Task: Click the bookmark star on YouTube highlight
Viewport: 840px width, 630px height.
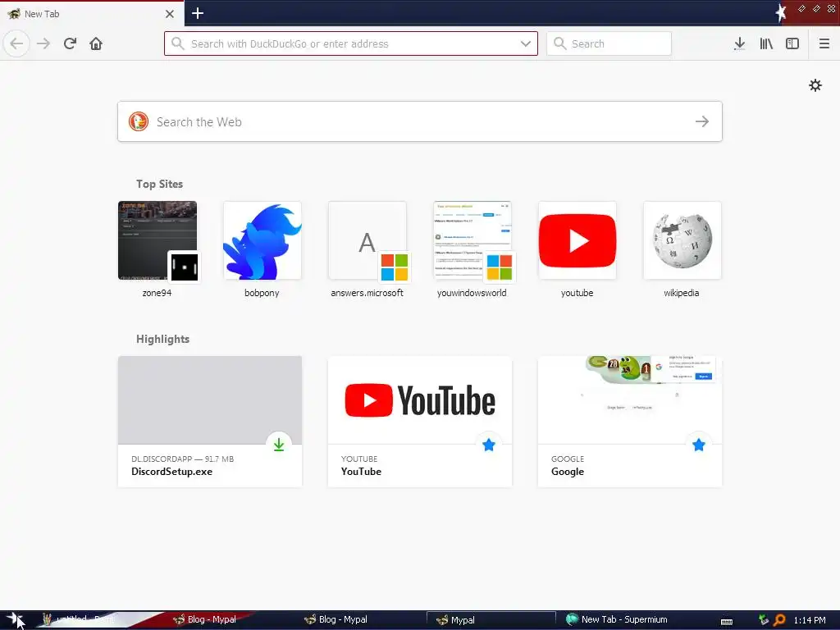Action: pyautogui.click(x=489, y=445)
